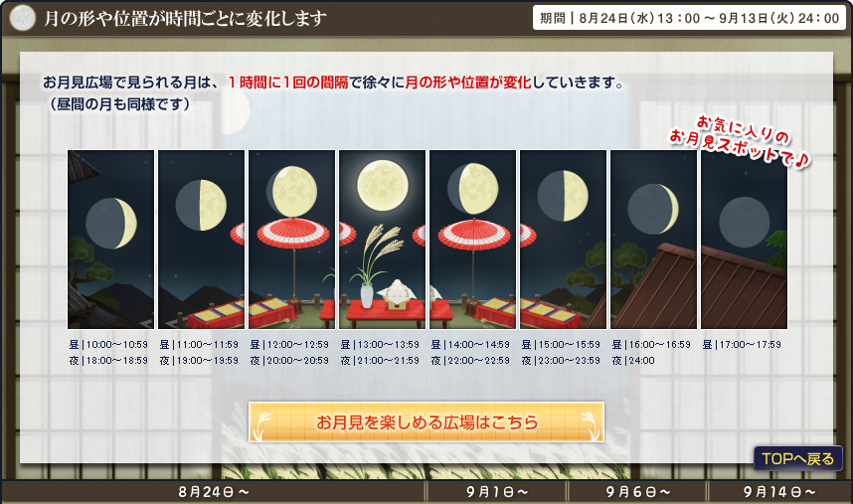Open the 12:00~12:59 gibbous moon panel
The height and width of the screenshot is (504, 853).
291,240
